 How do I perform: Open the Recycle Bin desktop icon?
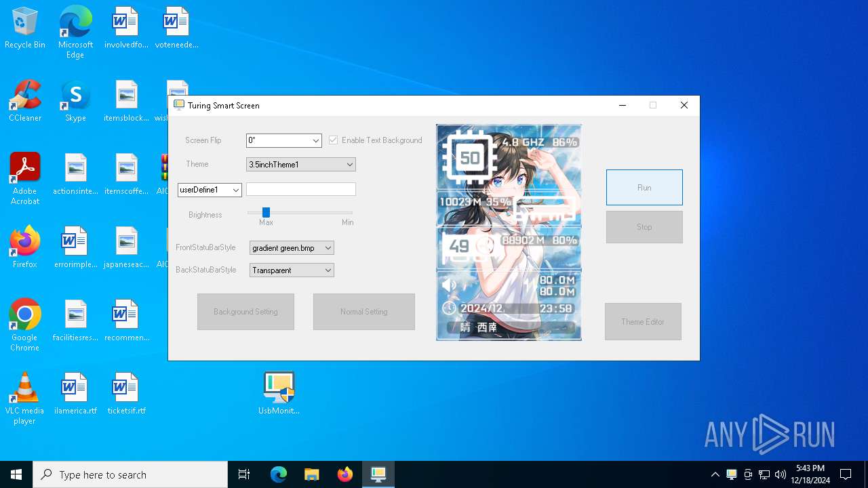25,28
